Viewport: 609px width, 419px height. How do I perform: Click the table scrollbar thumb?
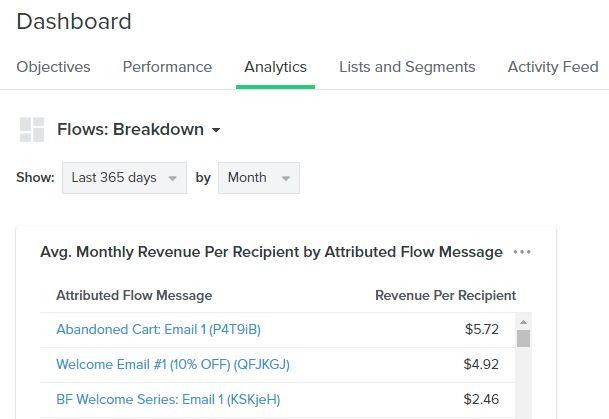click(x=523, y=338)
